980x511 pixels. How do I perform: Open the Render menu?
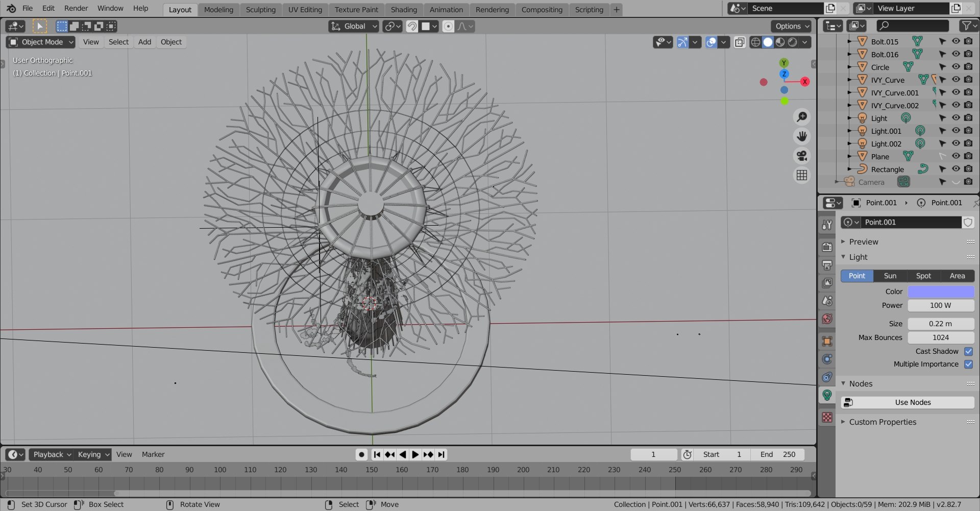click(x=76, y=8)
